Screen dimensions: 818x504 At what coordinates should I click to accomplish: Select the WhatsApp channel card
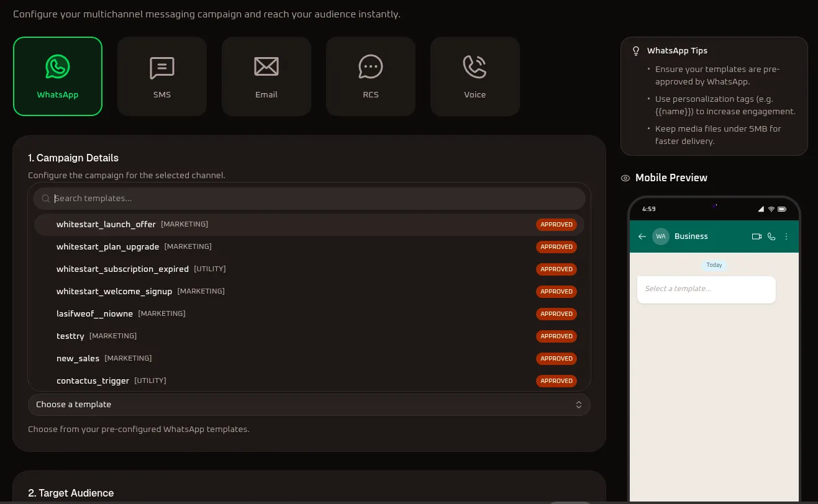pos(58,76)
